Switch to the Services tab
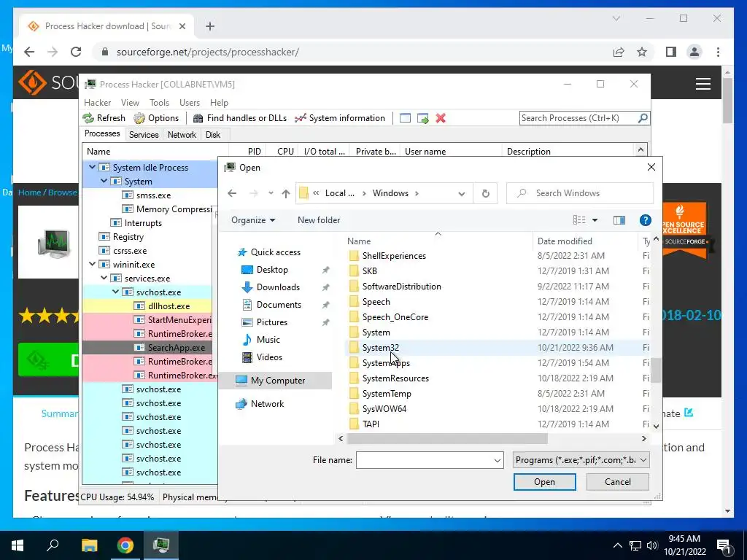The image size is (747, 560). point(144,135)
